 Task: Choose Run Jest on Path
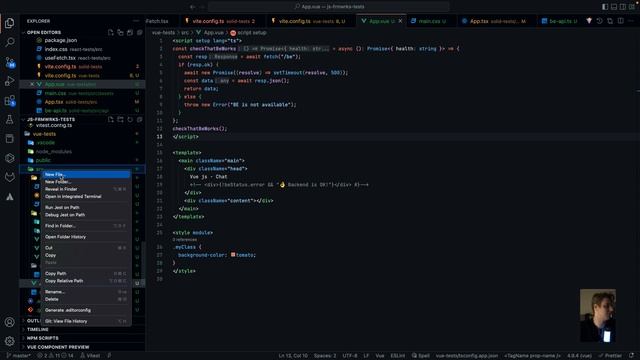tap(86, 207)
